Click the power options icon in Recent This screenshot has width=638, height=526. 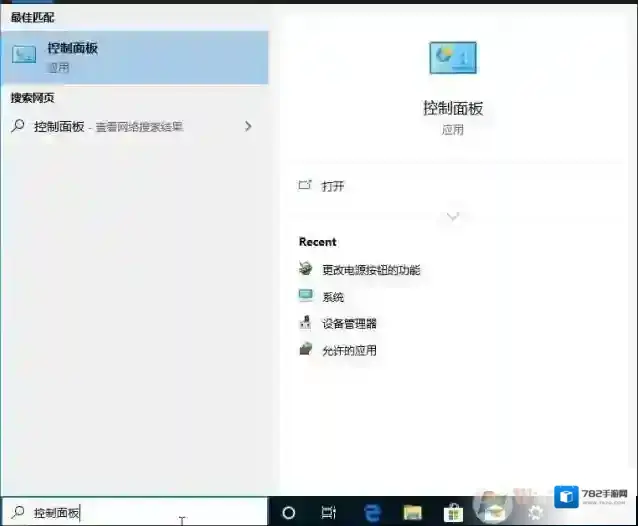pyautogui.click(x=306, y=268)
